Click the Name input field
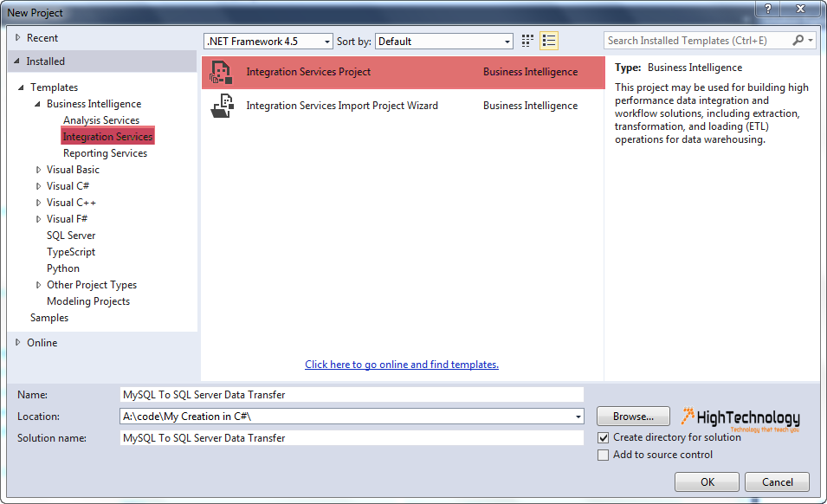 tap(352, 395)
